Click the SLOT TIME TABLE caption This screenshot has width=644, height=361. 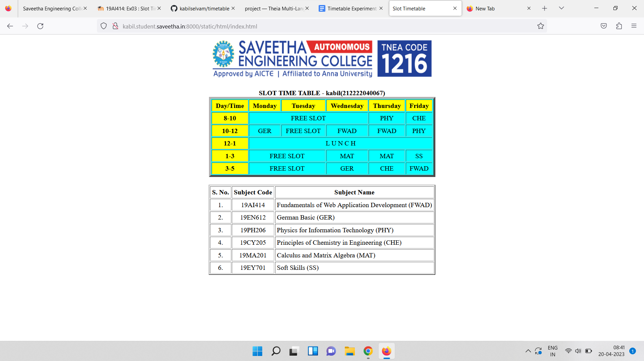tap(322, 93)
